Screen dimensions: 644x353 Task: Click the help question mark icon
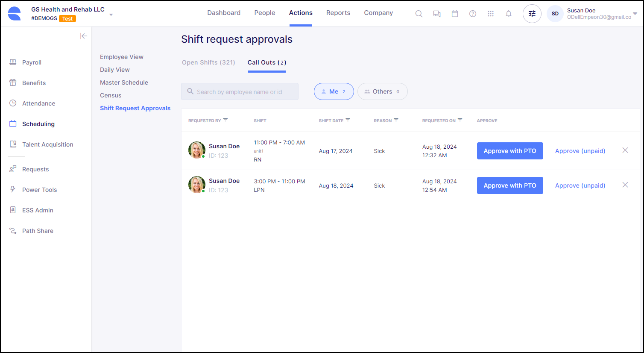pos(473,14)
